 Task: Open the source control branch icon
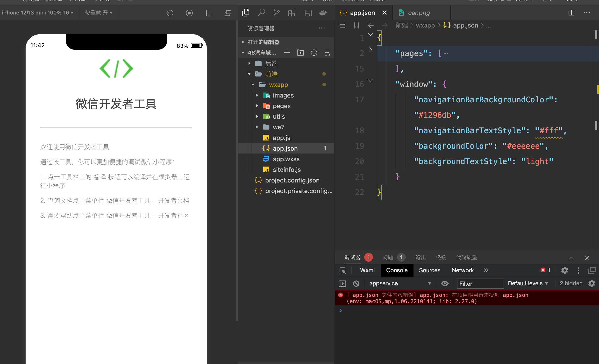pos(276,13)
